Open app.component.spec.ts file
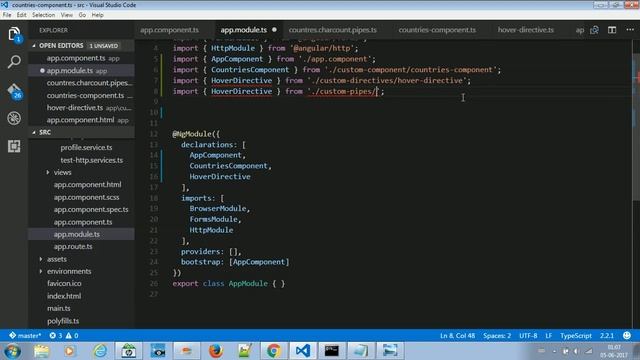The height and width of the screenshot is (360, 640). coord(91,209)
